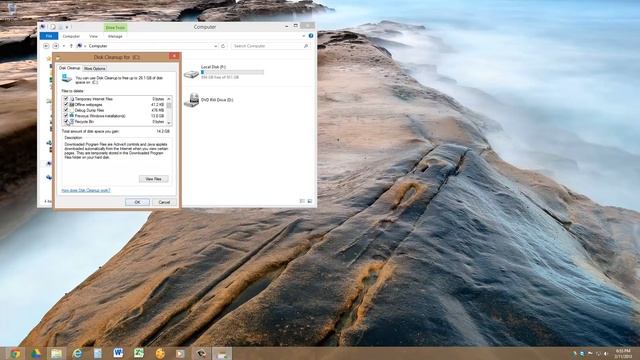Open the File menu in Computer window
The height and width of the screenshot is (360, 640).
(49, 36)
